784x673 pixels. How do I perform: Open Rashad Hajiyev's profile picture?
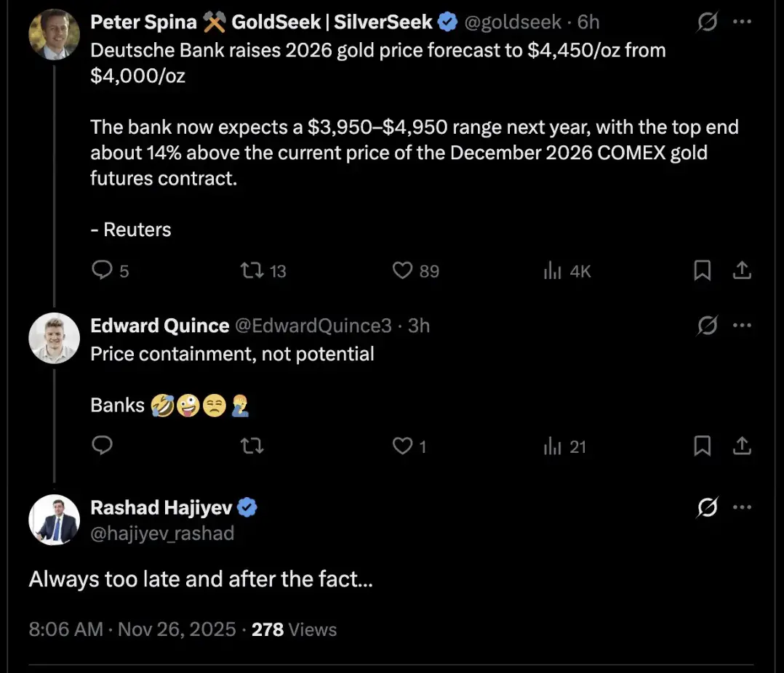(x=54, y=520)
